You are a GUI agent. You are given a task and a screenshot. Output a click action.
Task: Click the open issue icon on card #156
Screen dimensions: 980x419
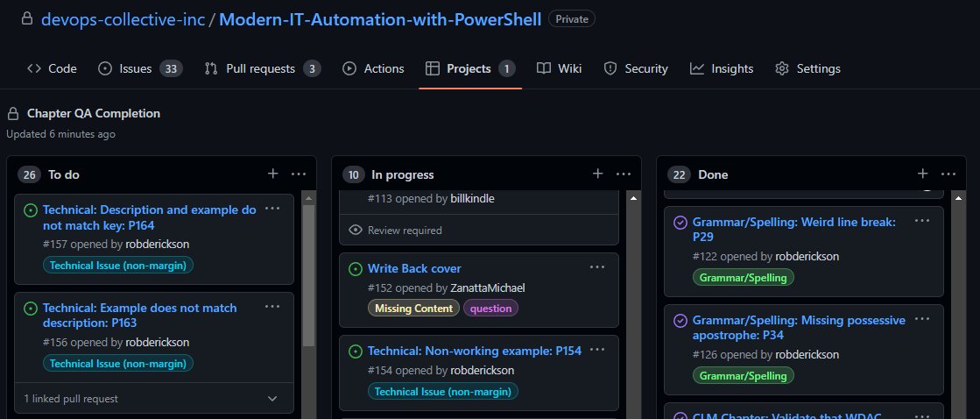click(30, 309)
